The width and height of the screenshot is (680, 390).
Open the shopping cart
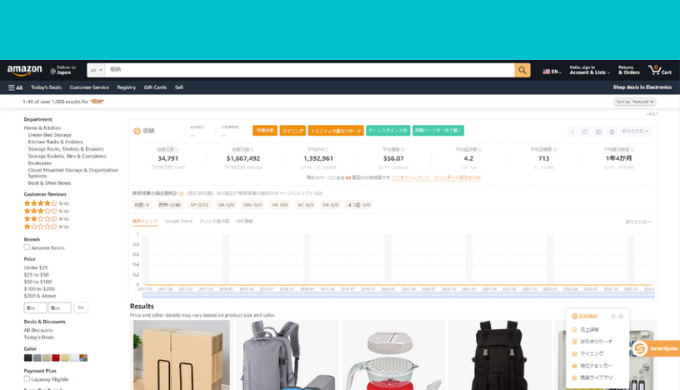[x=660, y=70]
